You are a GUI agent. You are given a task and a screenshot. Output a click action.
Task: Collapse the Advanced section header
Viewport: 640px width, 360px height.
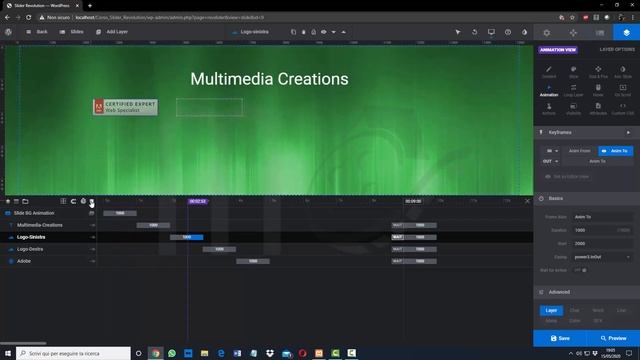click(x=587, y=292)
